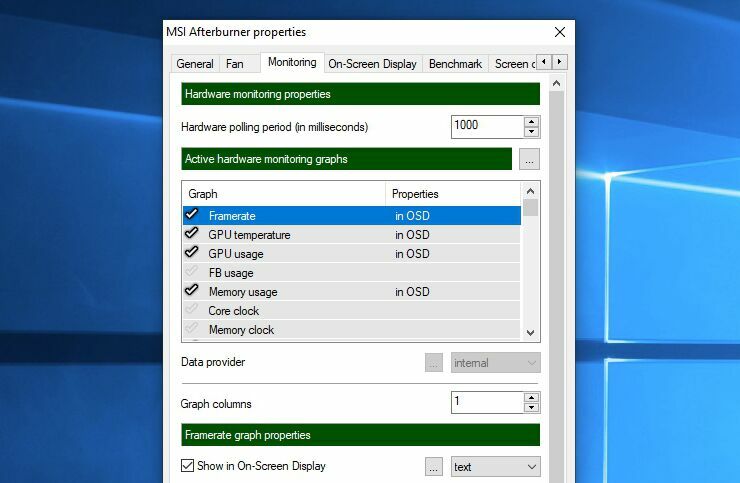740x483 pixels.
Task: Enable the FB usage graph
Action: (192, 271)
